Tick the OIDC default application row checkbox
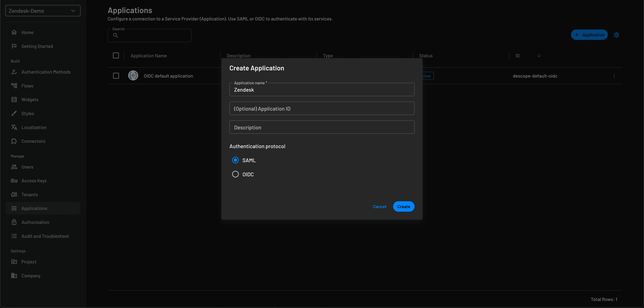The height and width of the screenshot is (308, 644). point(116,76)
